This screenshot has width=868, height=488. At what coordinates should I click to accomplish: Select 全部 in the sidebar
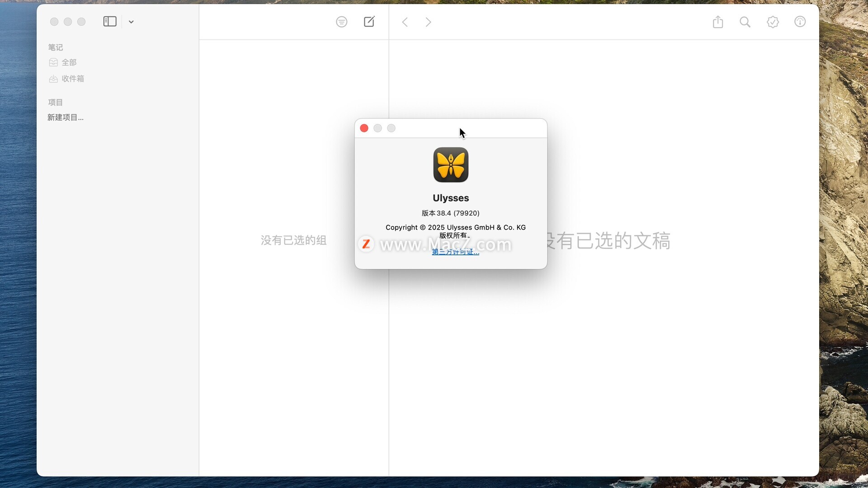click(69, 62)
